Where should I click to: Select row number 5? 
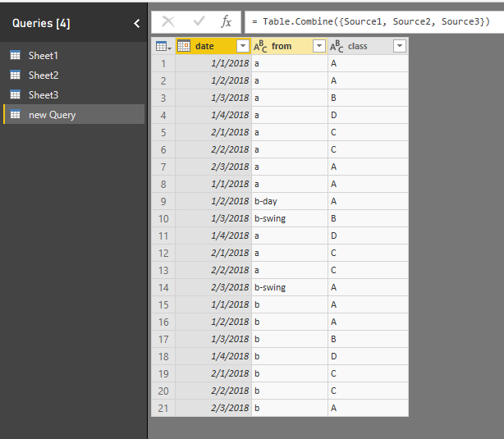click(x=163, y=132)
